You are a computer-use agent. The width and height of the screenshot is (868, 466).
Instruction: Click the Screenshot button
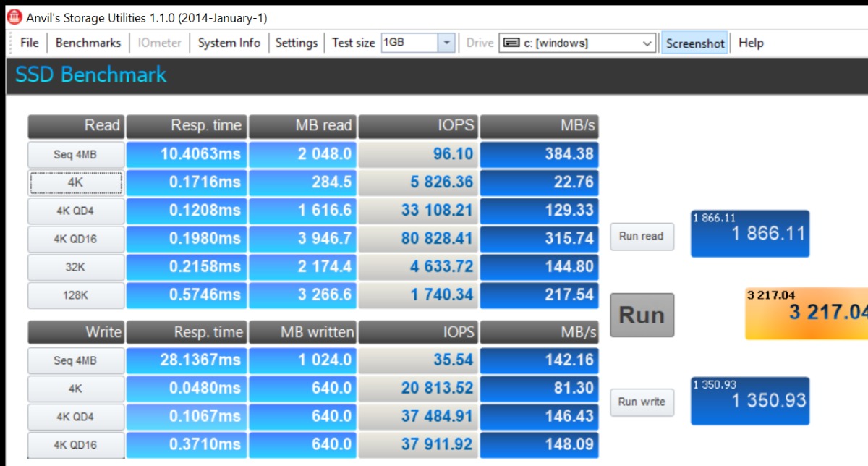[695, 43]
